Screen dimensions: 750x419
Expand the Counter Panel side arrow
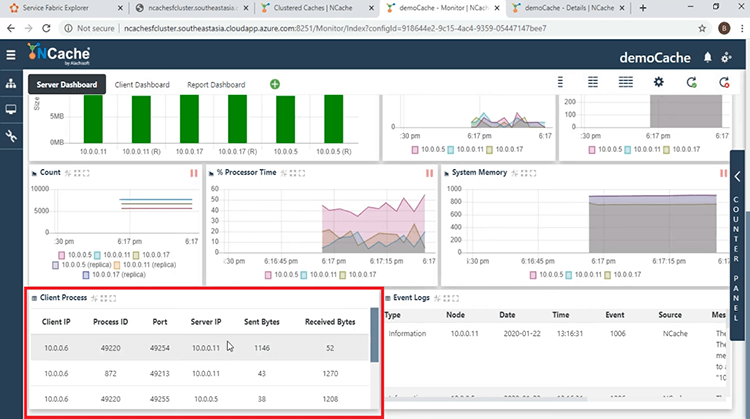[x=738, y=176]
